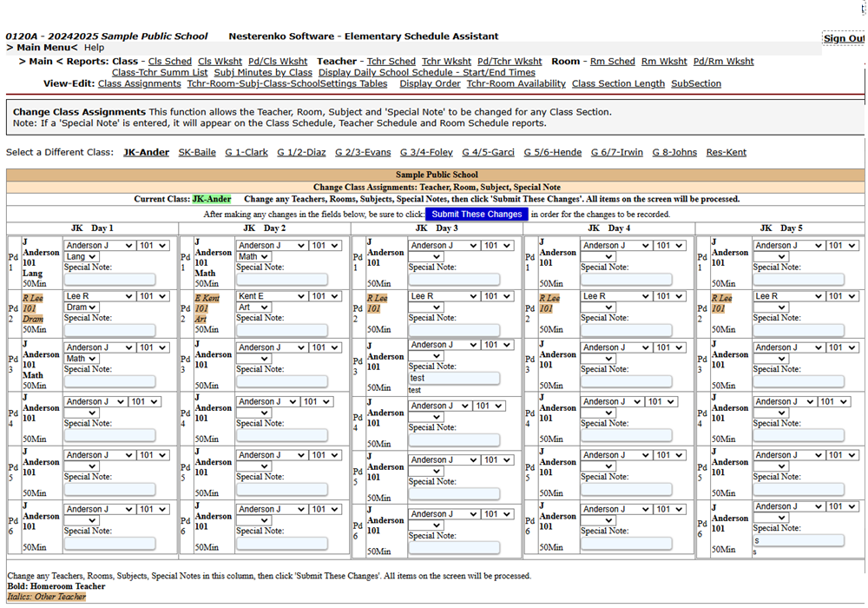The width and height of the screenshot is (868, 608).
Task: Open the Rm Sched room report
Action: point(612,62)
